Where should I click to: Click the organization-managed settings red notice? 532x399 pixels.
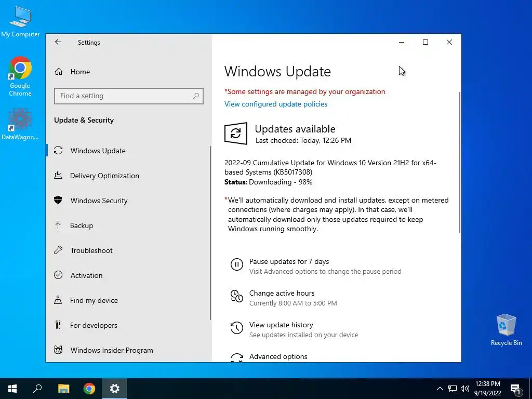click(x=304, y=91)
